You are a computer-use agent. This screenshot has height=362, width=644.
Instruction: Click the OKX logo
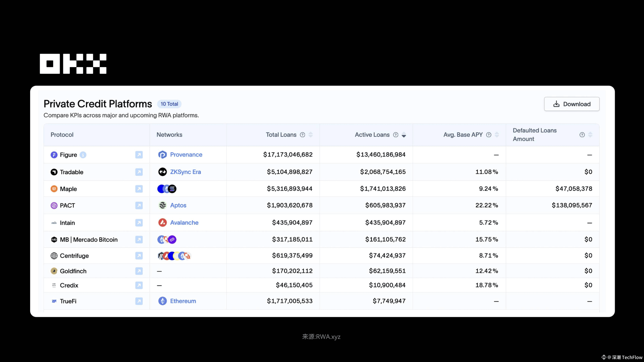(x=73, y=64)
